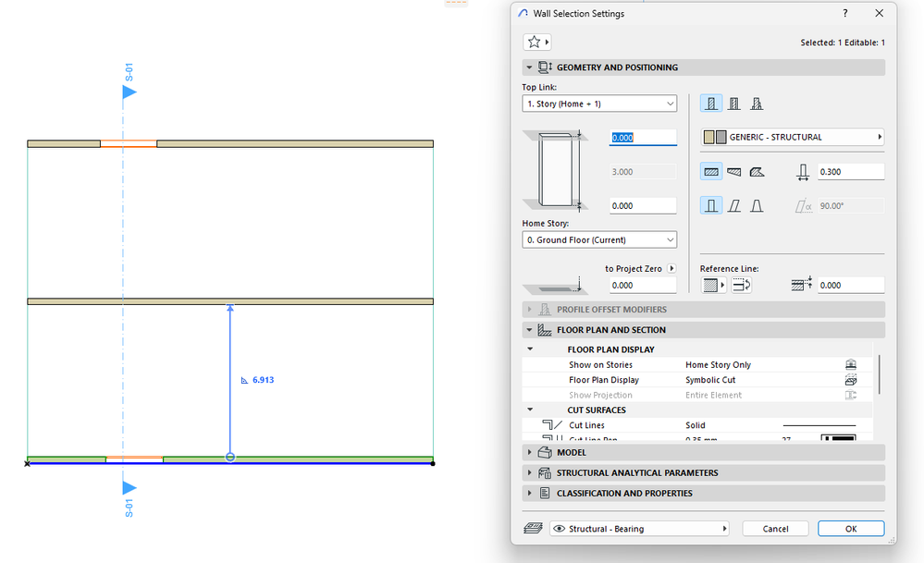Expand the Profile Offset Modifiers panel
Screen dimensions: 924x563
point(529,309)
